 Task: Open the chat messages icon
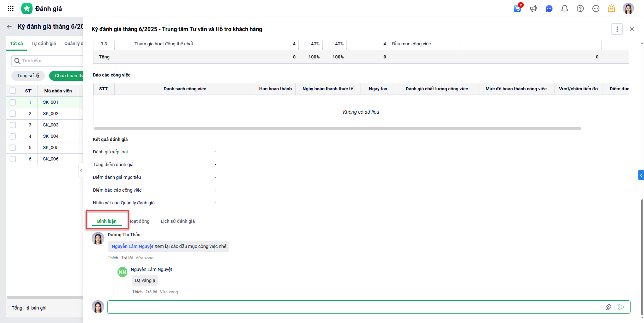click(549, 8)
